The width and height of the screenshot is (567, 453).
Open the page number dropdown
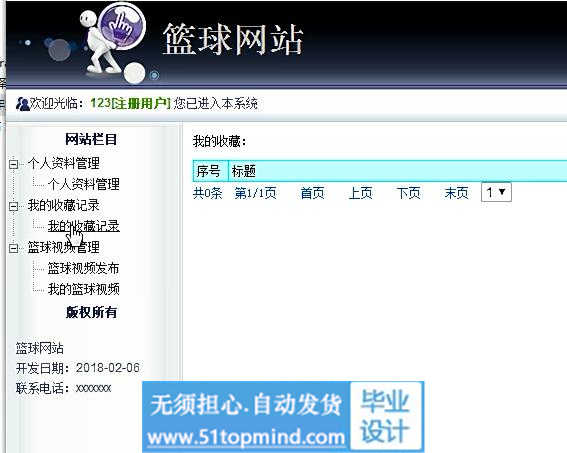tap(496, 192)
